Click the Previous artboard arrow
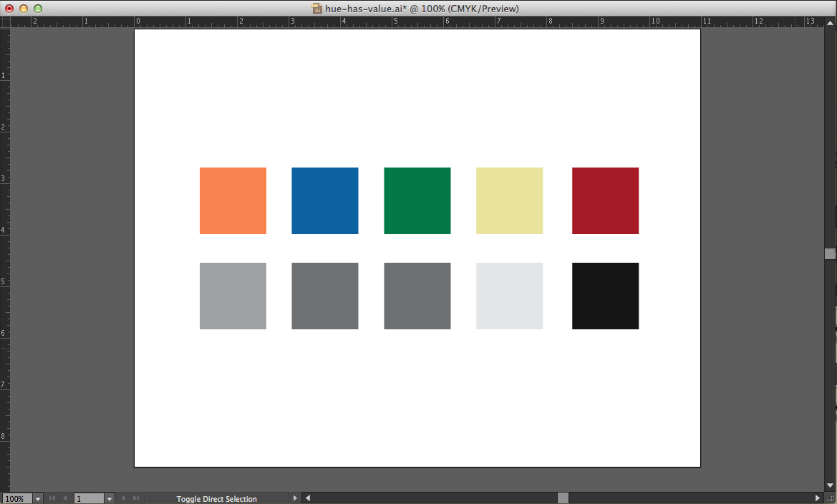Viewport: 837px width, 504px height. coord(65,498)
